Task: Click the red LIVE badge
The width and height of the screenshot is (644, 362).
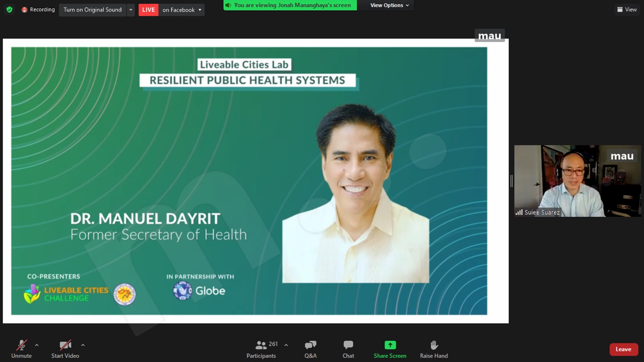Action: (x=148, y=10)
